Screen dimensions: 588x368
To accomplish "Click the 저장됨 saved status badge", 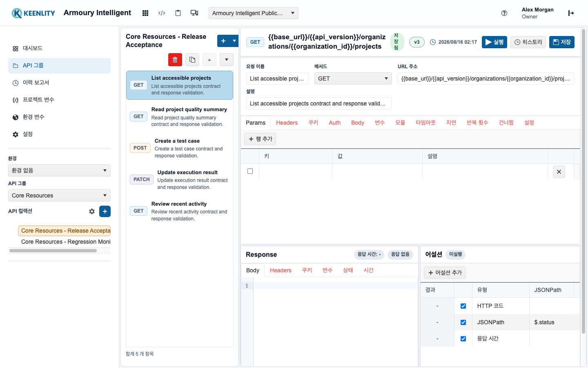I will [396, 42].
